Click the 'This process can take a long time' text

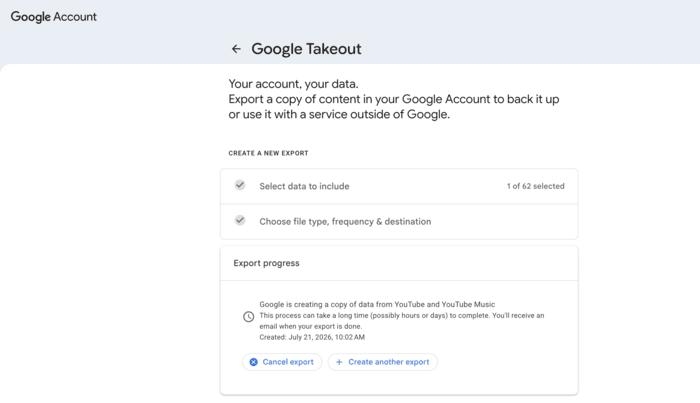click(x=401, y=321)
